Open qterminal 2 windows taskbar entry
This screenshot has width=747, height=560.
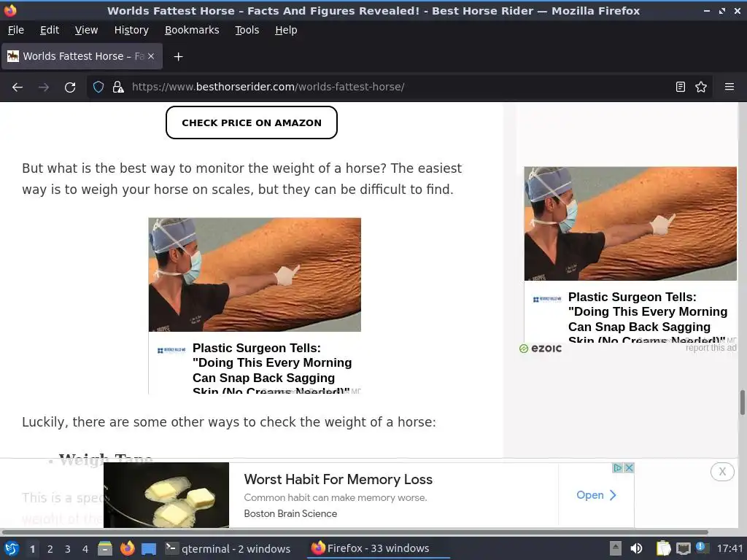click(228, 548)
